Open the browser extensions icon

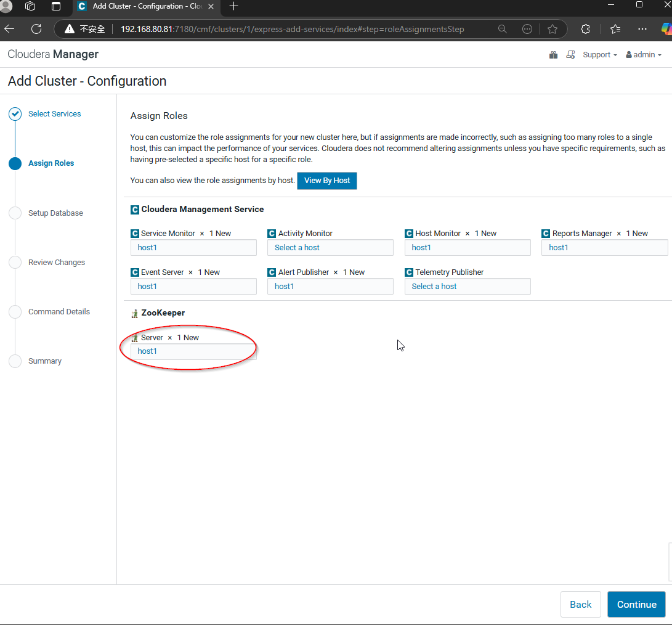[585, 29]
